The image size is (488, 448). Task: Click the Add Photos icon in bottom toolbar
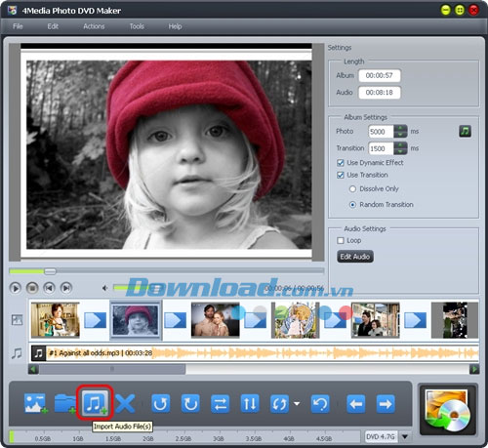coord(36,403)
